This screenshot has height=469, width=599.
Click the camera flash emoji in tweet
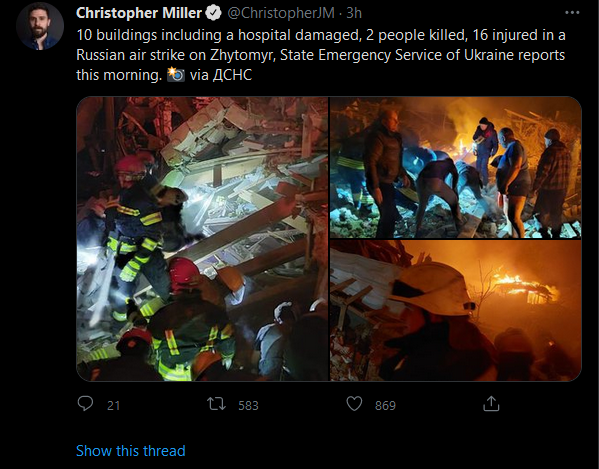click(x=176, y=74)
